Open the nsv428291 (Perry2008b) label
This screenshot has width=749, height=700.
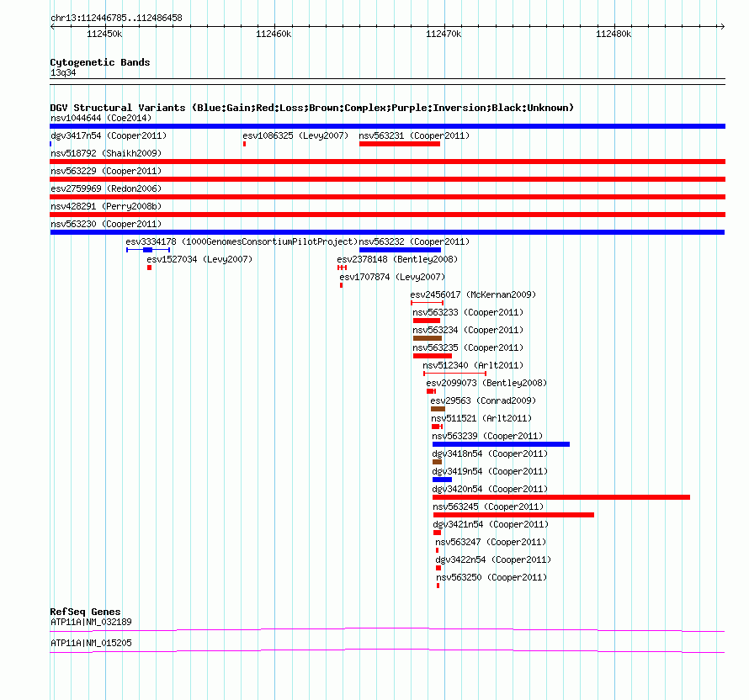click(106, 206)
